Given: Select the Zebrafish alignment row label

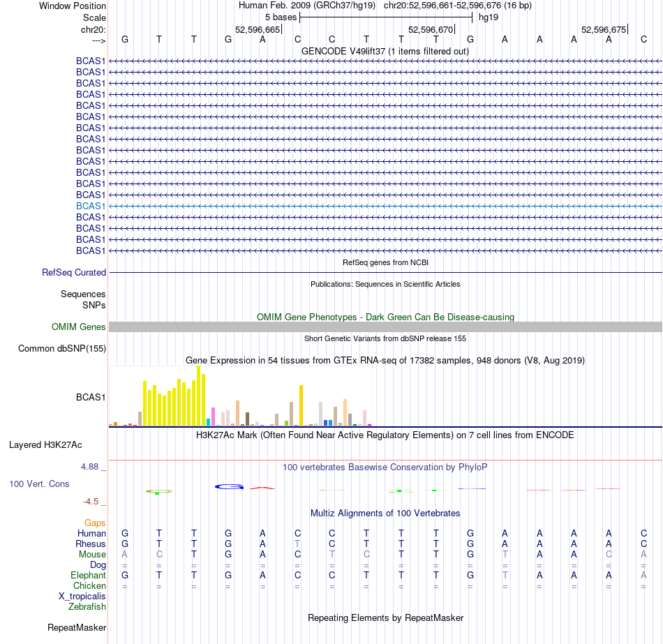Looking at the screenshot, I should 87,606.
